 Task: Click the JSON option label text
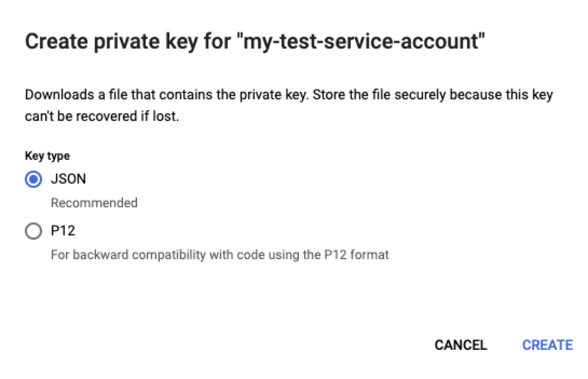point(68,179)
